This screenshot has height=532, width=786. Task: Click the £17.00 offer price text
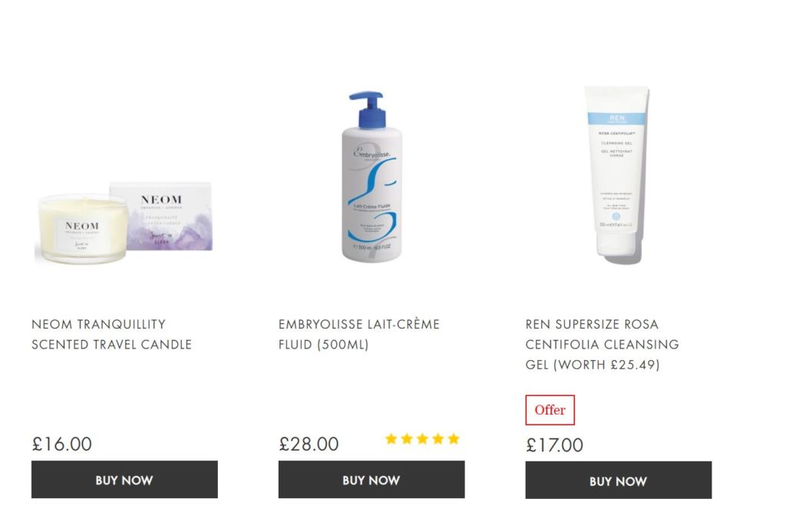coord(554,445)
